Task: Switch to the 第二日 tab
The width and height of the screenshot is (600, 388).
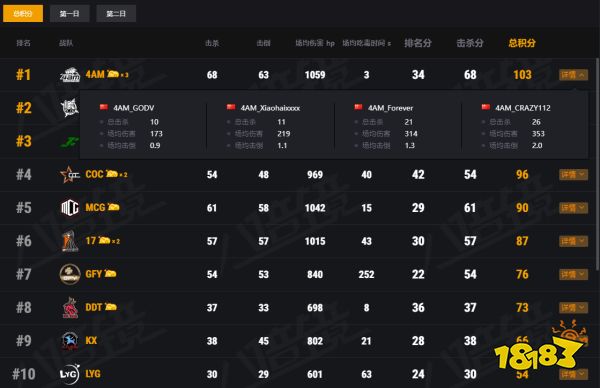Action: click(x=116, y=14)
